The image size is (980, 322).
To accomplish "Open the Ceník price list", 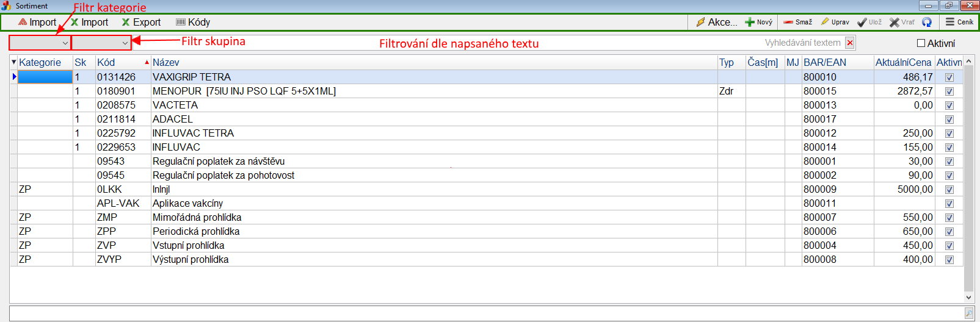I will tap(959, 22).
